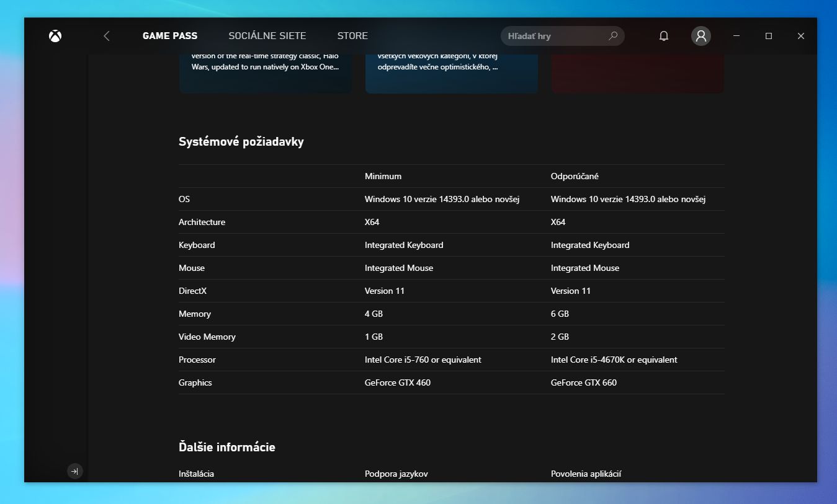Open the notifications bell
This screenshot has width=837, height=504.
click(x=664, y=36)
